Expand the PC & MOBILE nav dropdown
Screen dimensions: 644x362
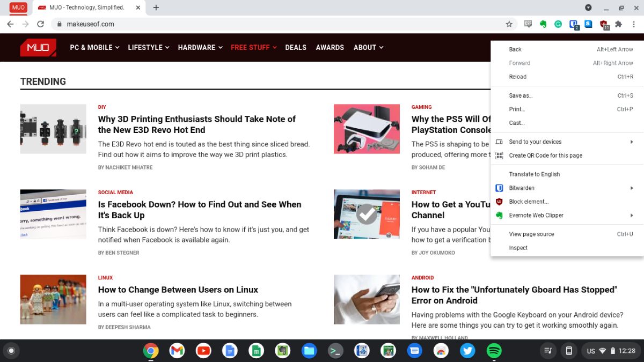[x=94, y=47]
